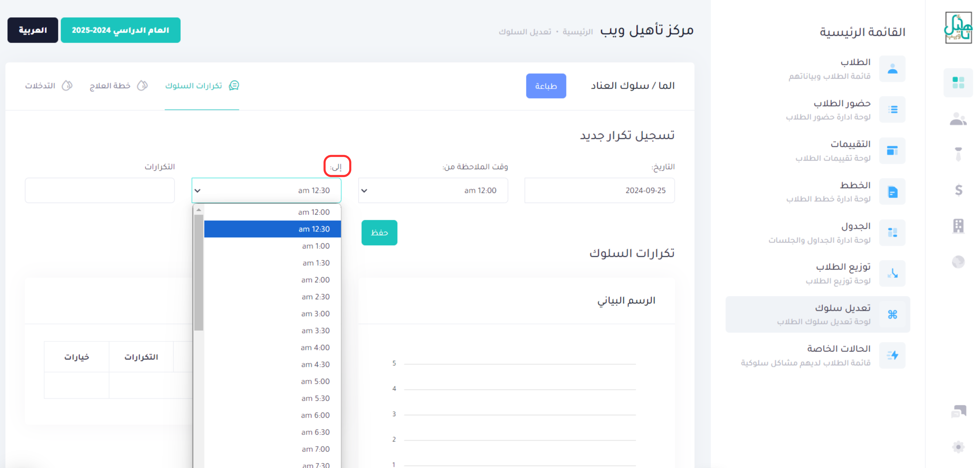Screen dimensions: 980x468
Task: Select 4:00 am option
Action: [x=272, y=348]
